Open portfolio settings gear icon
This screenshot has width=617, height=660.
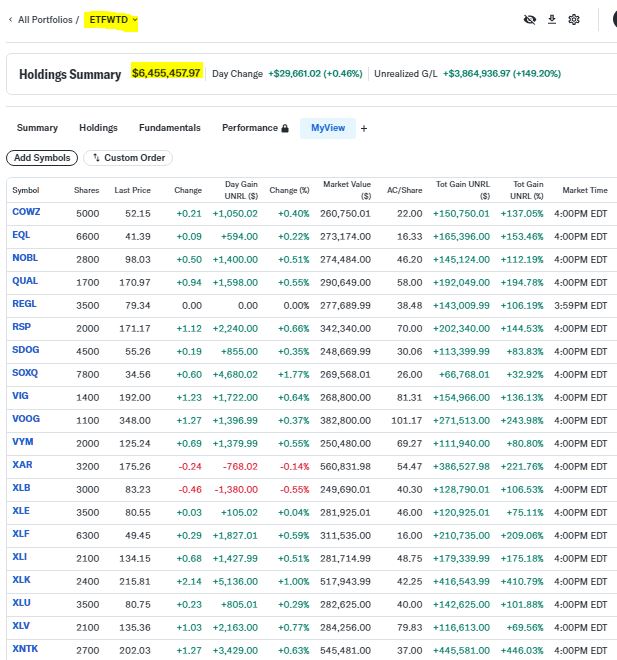pos(574,19)
